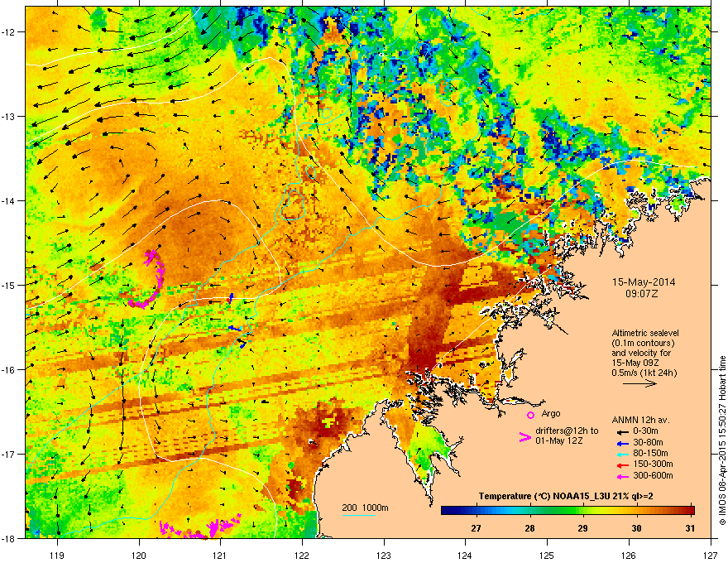728x563 pixels.
Task: Click the '200 1000m' bathymetry label
Action: click(x=365, y=508)
